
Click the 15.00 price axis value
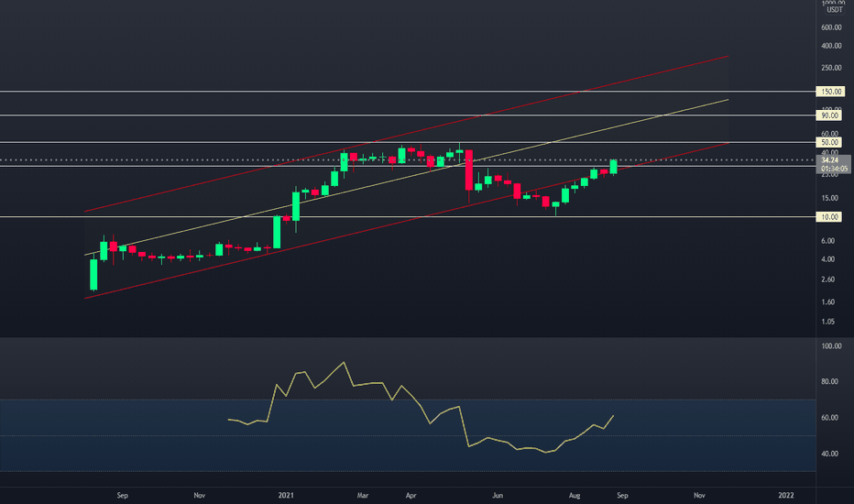pyautogui.click(x=829, y=198)
